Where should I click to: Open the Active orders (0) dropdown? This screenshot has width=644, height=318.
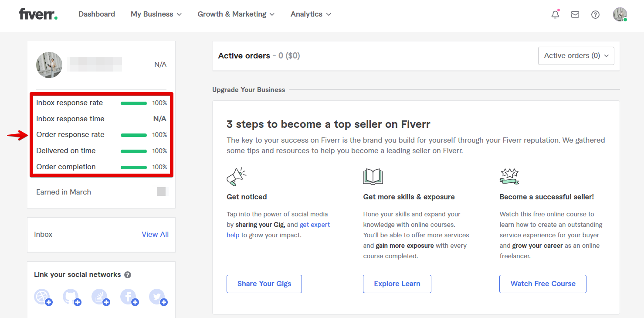pos(576,56)
